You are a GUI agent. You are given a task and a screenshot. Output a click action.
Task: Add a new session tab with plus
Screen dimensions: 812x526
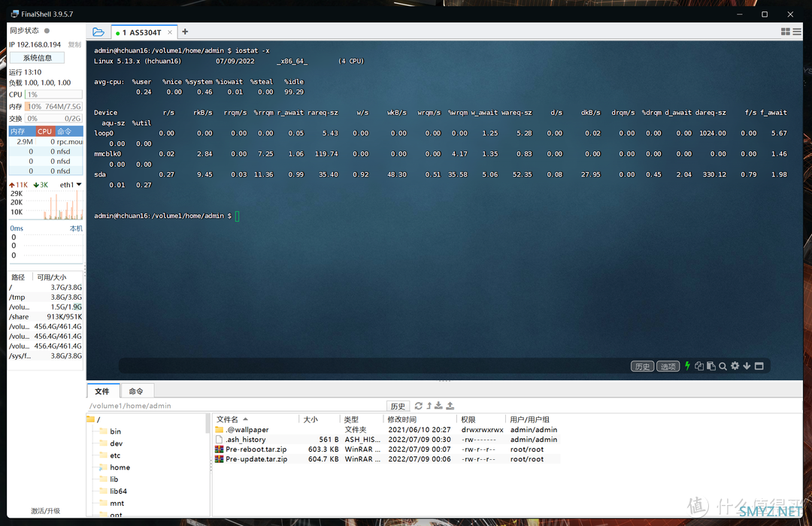coord(185,32)
